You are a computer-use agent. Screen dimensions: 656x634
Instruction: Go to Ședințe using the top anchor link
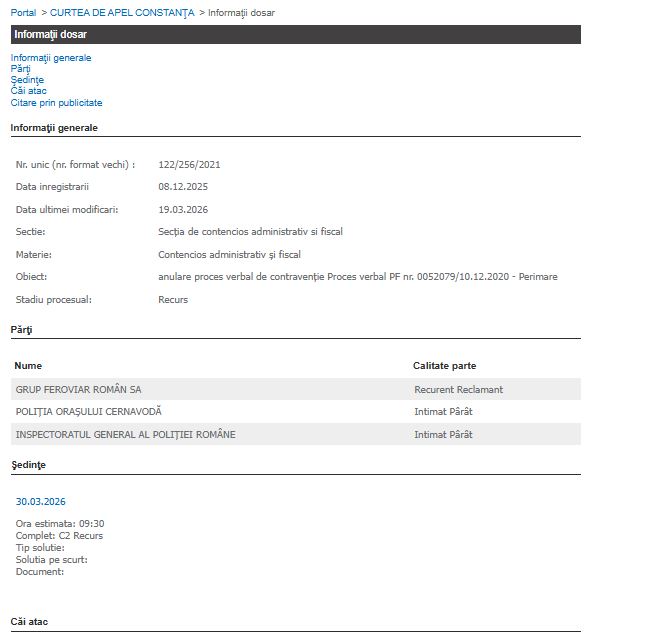pos(28,80)
